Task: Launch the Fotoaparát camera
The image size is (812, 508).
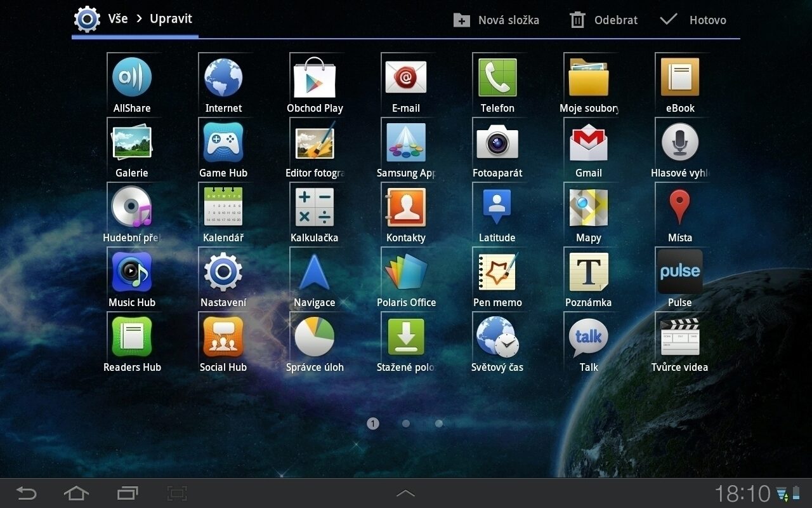Action: [x=497, y=142]
